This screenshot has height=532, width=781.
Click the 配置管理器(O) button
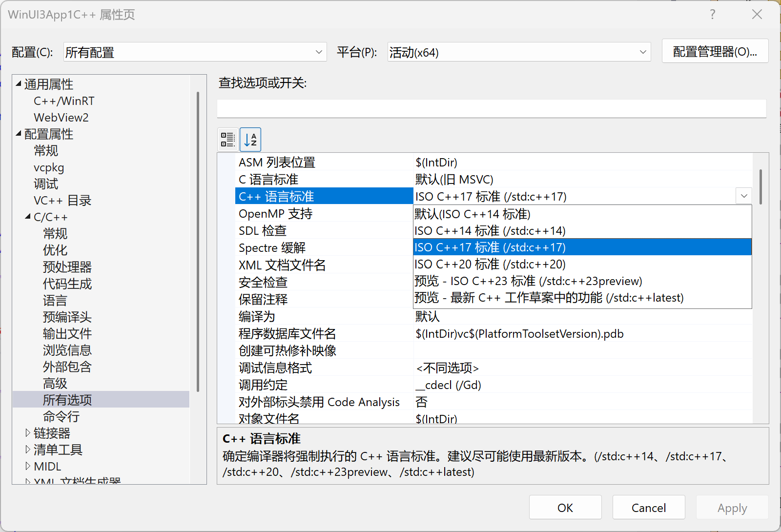tap(715, 51)
